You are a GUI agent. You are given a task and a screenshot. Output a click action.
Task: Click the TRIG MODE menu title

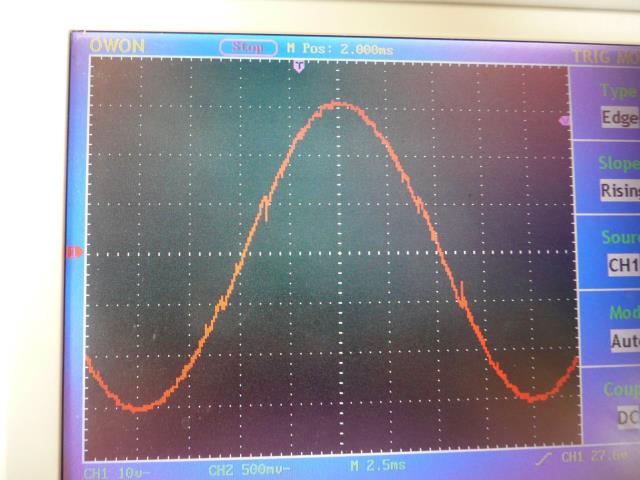(x=604, y=59)
